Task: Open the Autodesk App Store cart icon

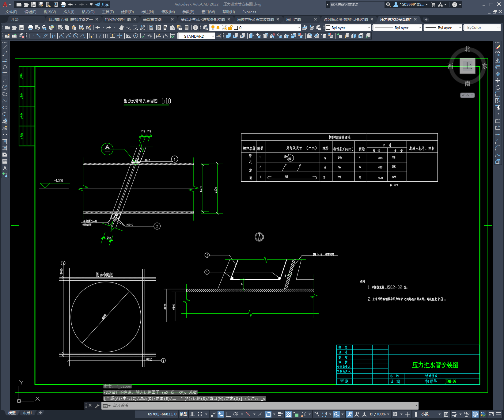Action: (433, 5)
